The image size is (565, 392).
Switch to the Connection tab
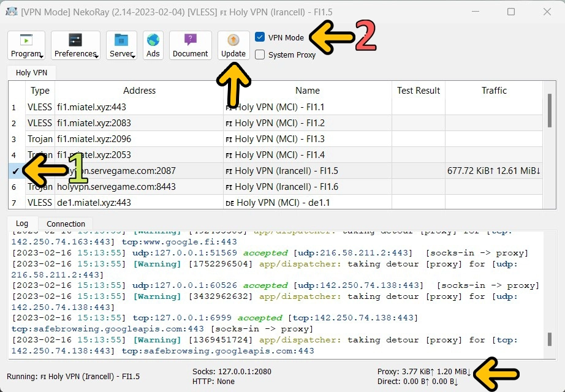coord(66,224)
